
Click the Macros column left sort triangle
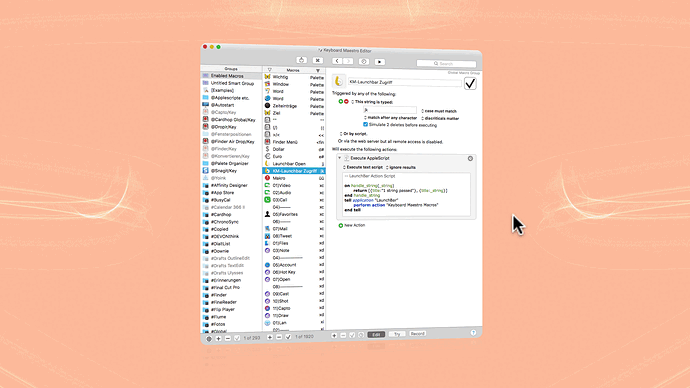tap(269, 70)
